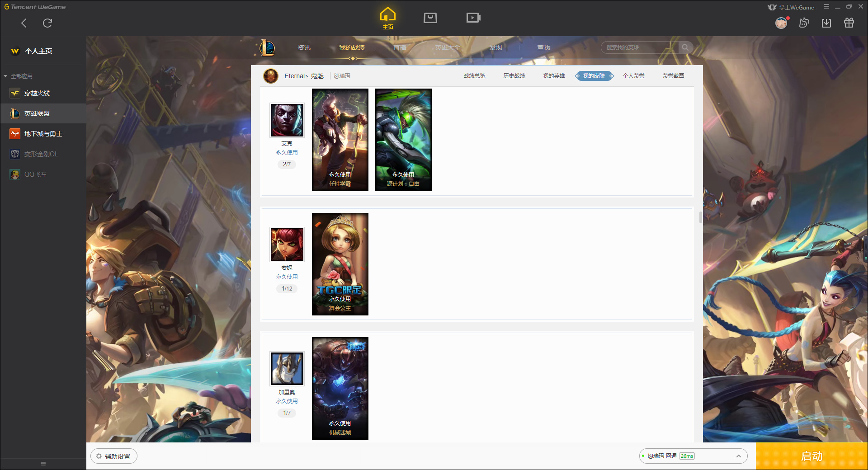Click the 1/7 skin count badge
868x470 pixels.
coord(287,413)
